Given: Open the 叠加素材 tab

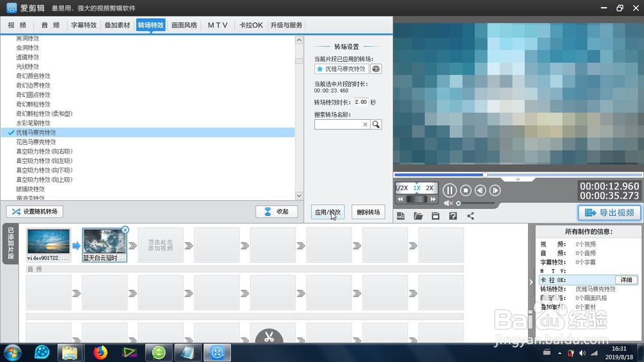Looking at the screenshot, I should coord(117,25).
